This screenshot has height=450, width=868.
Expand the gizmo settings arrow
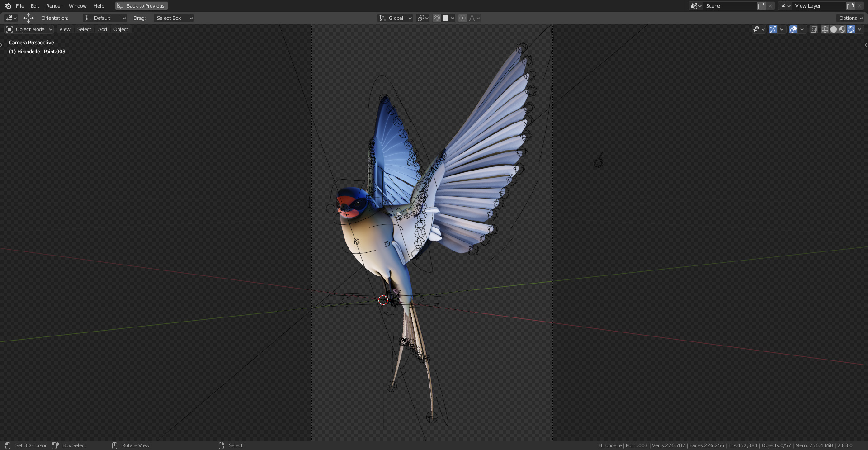pos(782,29)
